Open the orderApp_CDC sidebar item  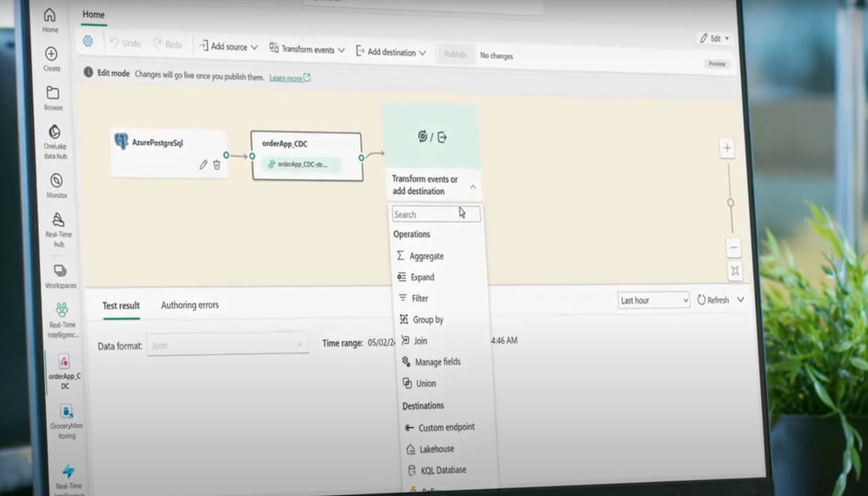pos(64,372)
